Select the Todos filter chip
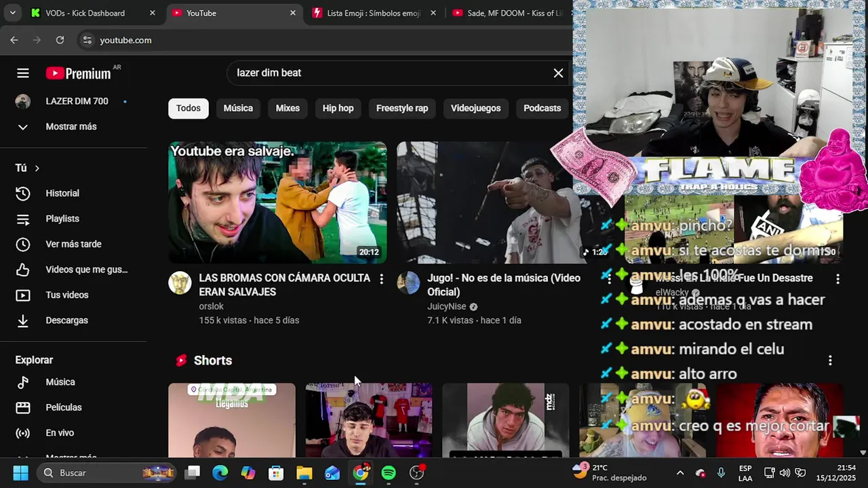The height and width of the screenshot is (488, 868). (189, 108)
